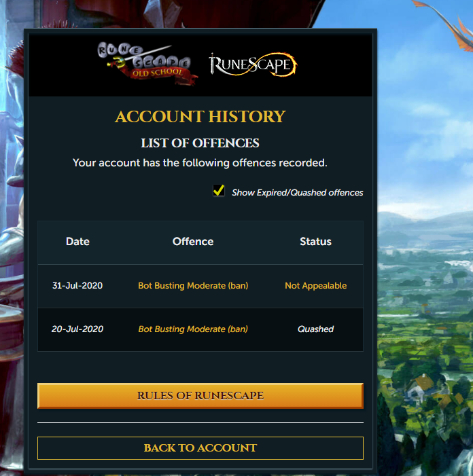Viewport: 473px width, 476px height.
Task: Select the Quashed status cell
Action: click(315, 329)
